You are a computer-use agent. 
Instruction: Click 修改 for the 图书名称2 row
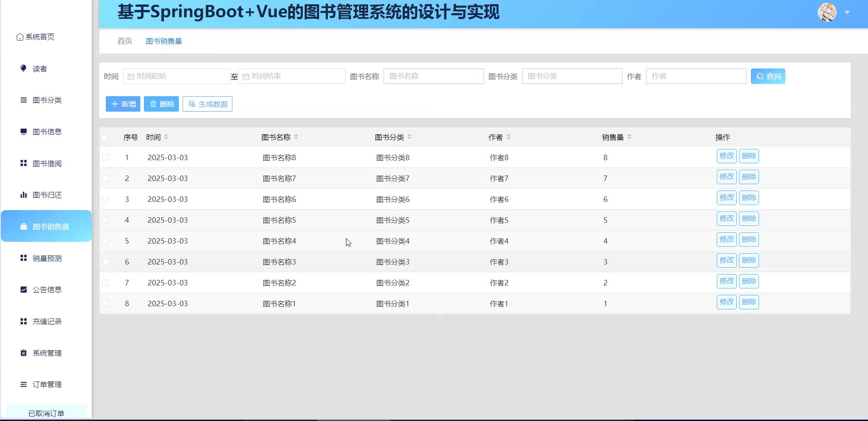coord(727,281)
